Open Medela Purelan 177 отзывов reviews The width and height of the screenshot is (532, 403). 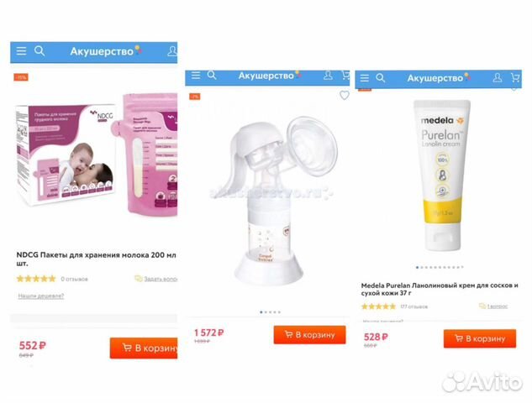click(x=414, y=306)
